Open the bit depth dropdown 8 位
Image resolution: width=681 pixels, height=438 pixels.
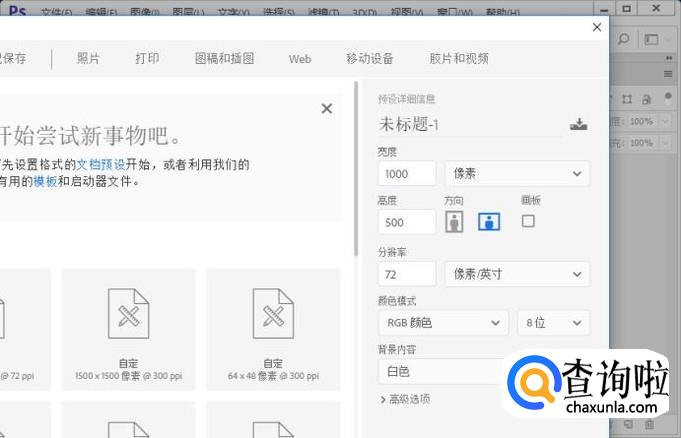click(554, 322)
